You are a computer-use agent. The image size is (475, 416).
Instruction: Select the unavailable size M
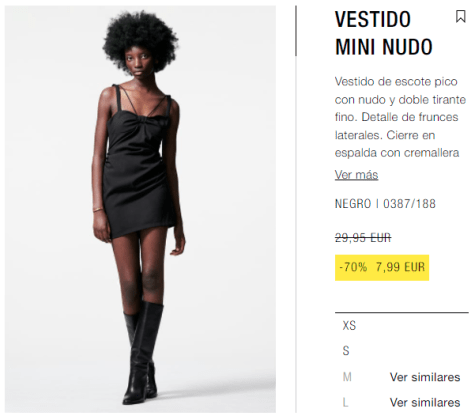point(347,377)
